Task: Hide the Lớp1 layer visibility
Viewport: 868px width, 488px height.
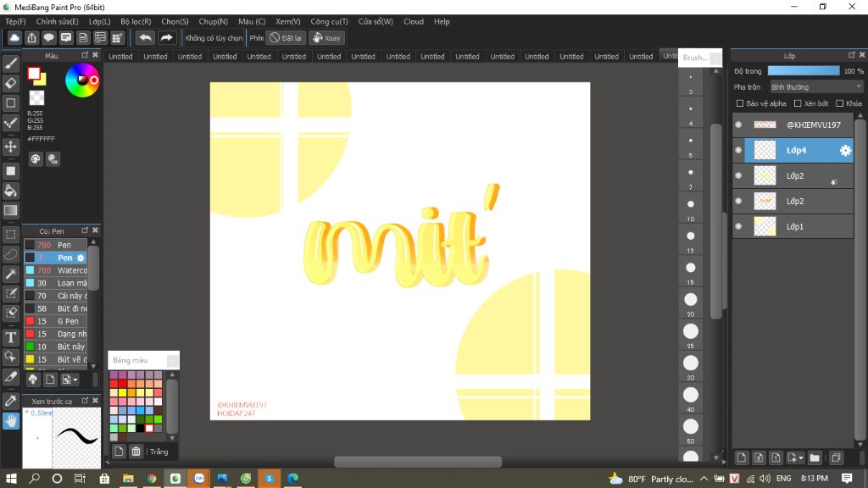Action: click(738, 226)
